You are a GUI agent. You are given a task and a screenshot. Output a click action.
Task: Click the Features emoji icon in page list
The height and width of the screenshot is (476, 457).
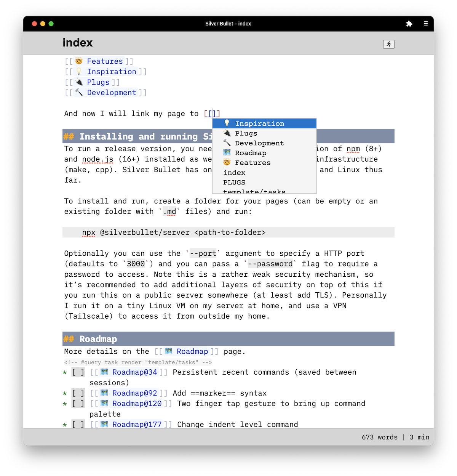pyautogui.click(x=79, y=61)
